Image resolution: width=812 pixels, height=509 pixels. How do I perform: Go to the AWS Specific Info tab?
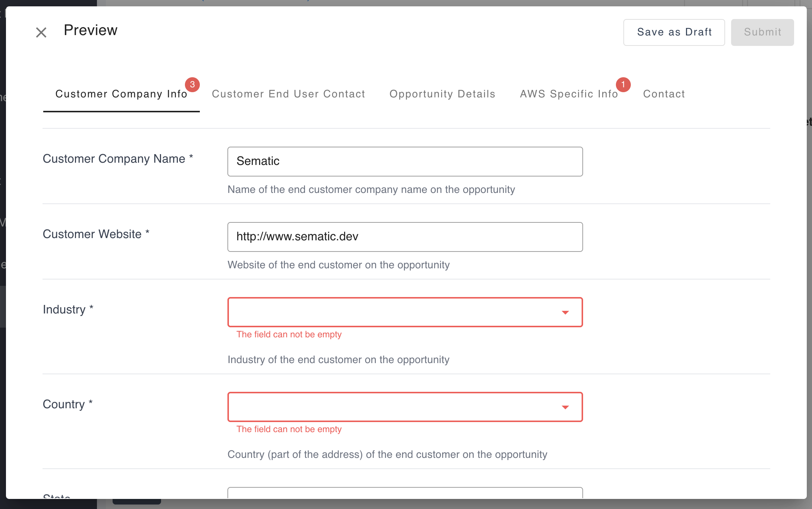point(569,94)
